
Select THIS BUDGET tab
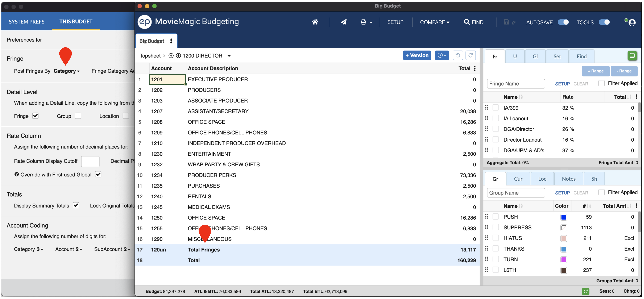[76, 22]
